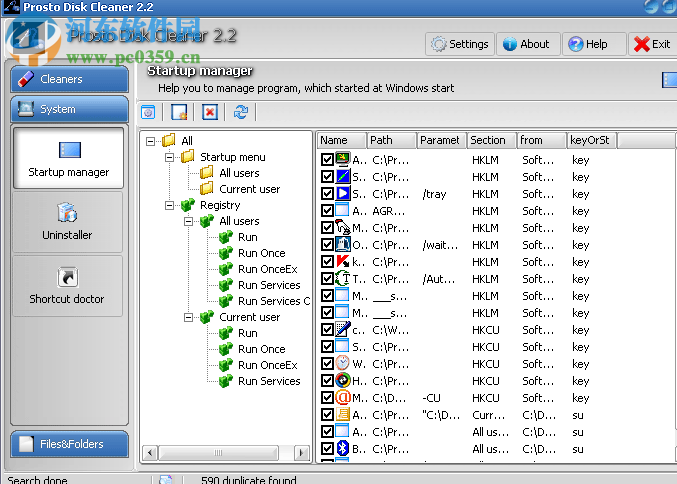Open the Files&Folders section

pyautogui.click(x=70, y=444)
